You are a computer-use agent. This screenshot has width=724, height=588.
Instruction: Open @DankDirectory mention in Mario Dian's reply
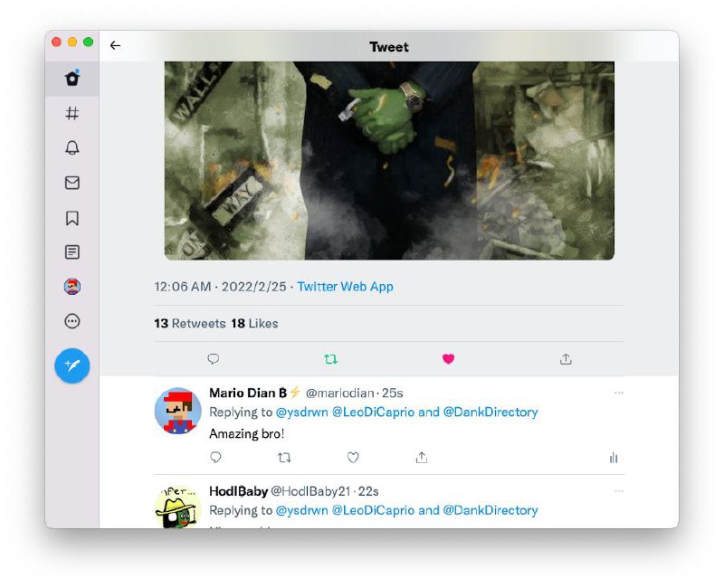(x=491, y=413)
